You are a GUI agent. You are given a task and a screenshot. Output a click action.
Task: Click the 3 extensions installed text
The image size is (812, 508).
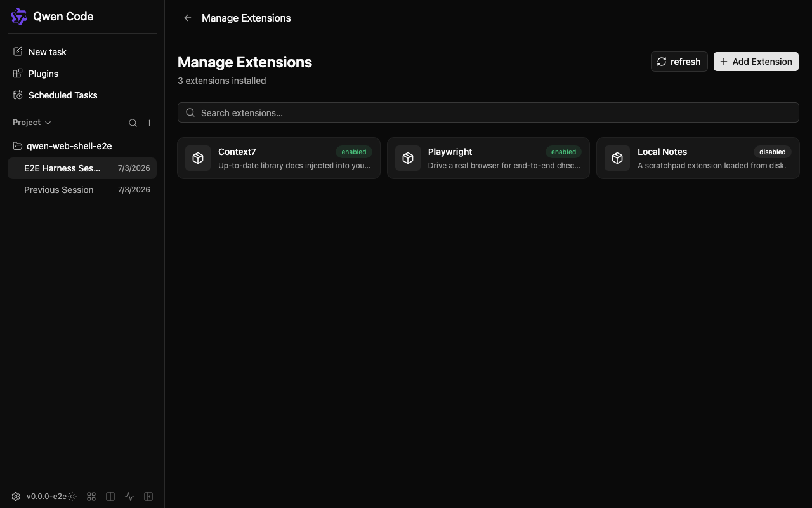coord(222,81)
